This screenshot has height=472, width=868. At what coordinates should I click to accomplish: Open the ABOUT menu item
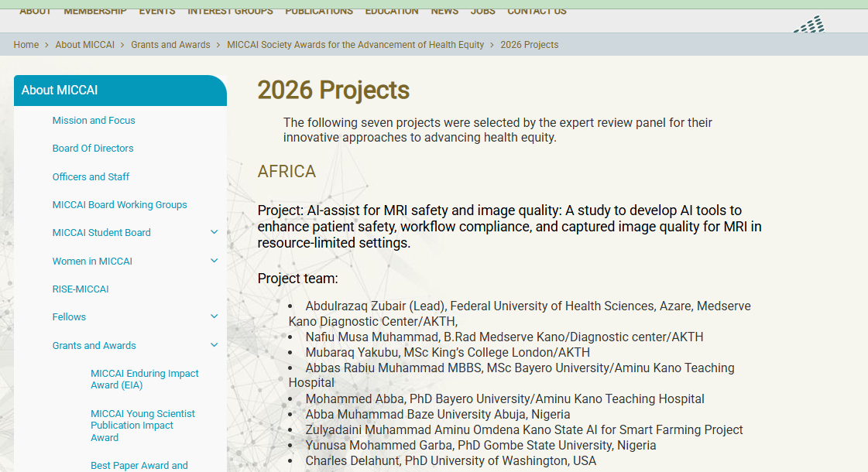click(35, 11)
